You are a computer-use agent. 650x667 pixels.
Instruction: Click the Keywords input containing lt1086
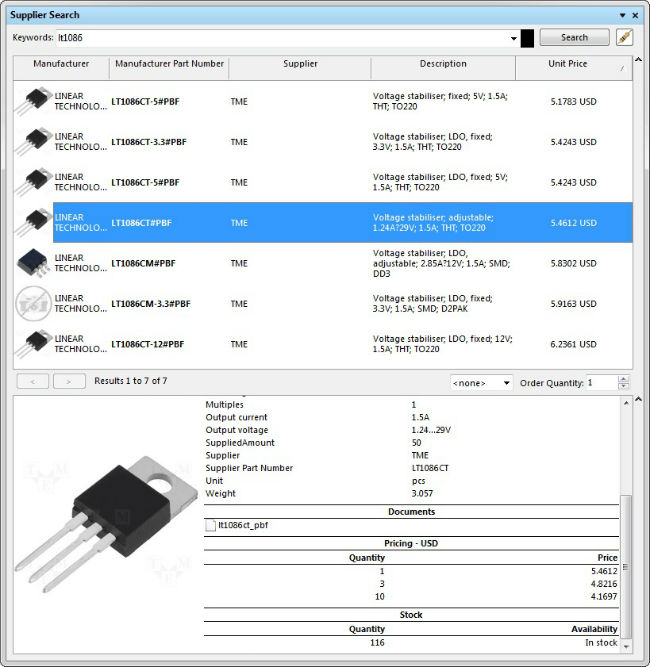(x=283, y=38)
